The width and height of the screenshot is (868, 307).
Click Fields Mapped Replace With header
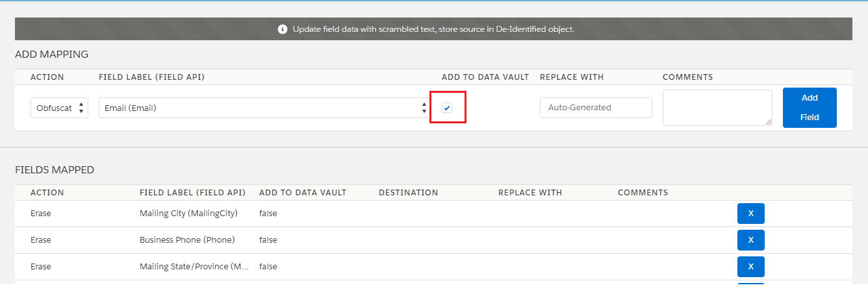tap(530, 193)
